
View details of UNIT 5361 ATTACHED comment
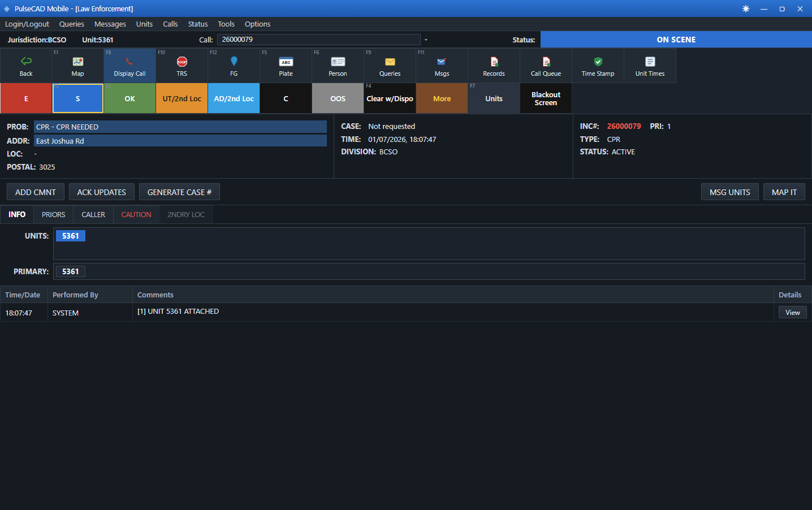793,313
